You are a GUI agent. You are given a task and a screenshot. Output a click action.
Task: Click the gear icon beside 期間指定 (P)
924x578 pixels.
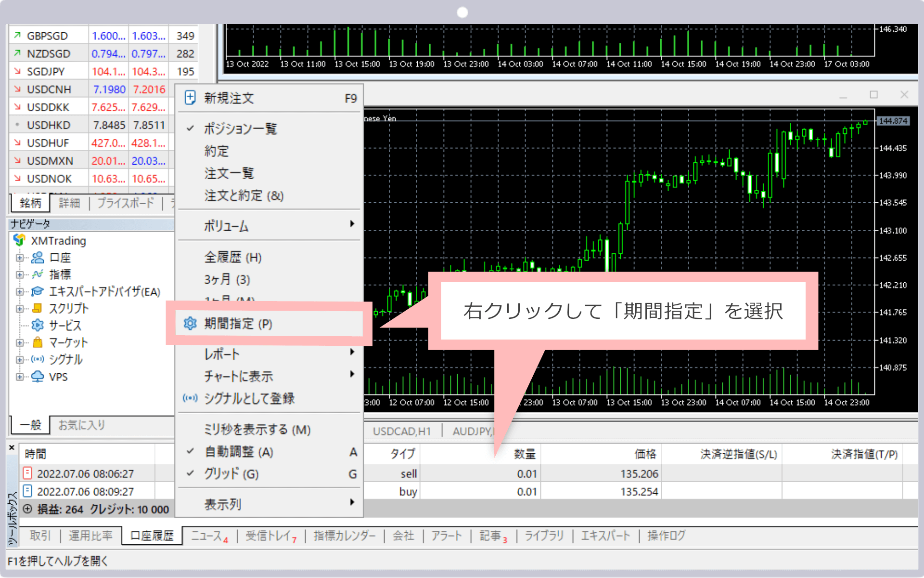pos(190,324)
